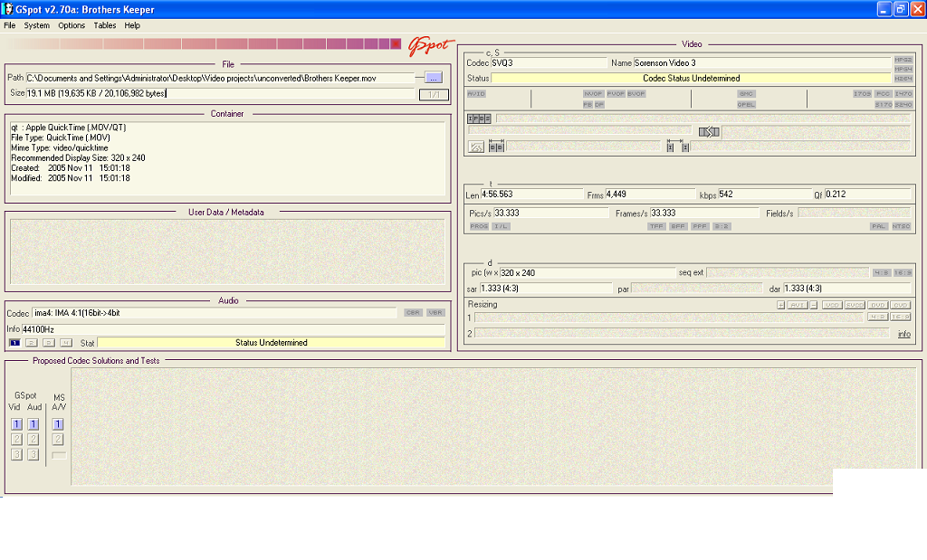Viewport: 927px width, 560px height.
Task: Select audio stream 2 button
Action: click(32, 343)
